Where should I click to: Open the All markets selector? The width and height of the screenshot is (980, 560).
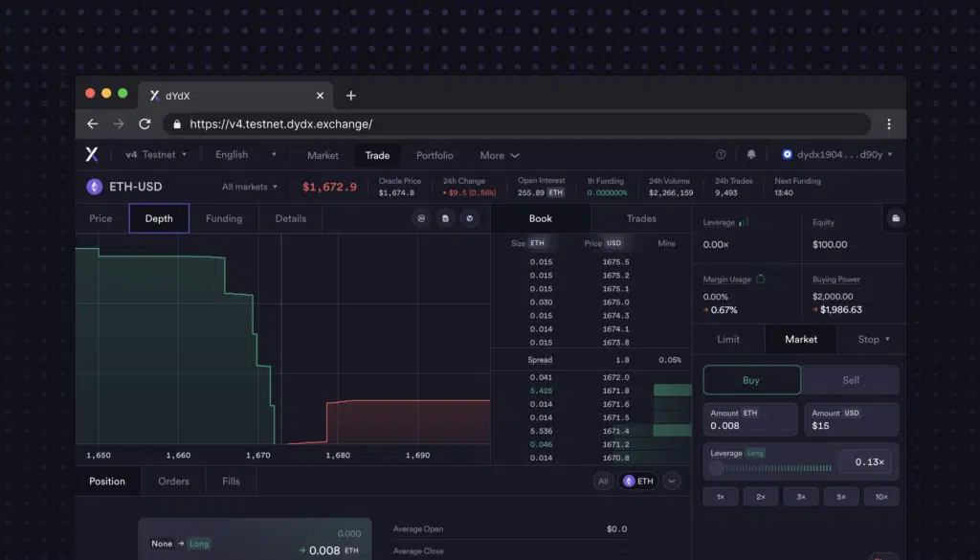pos(250,187)
